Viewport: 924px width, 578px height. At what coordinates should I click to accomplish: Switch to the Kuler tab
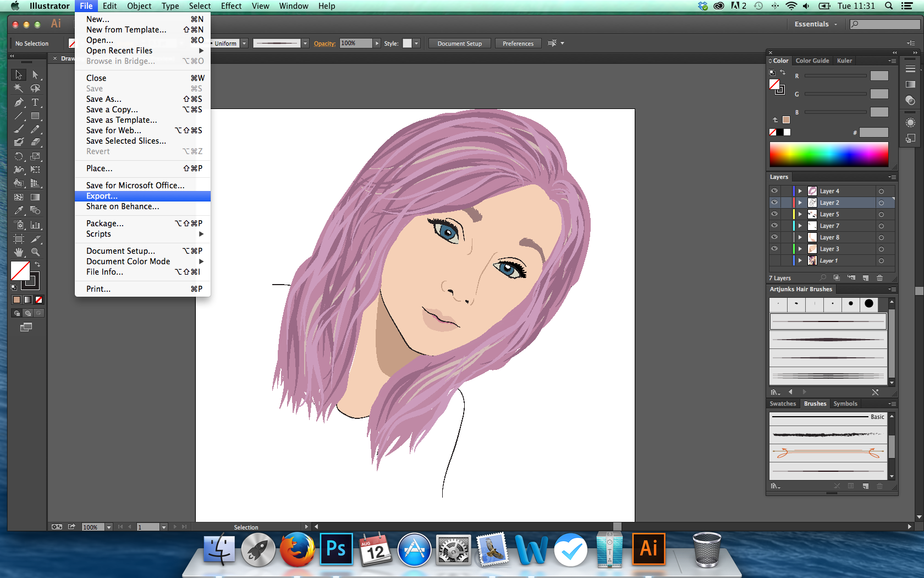pos(844,61)
